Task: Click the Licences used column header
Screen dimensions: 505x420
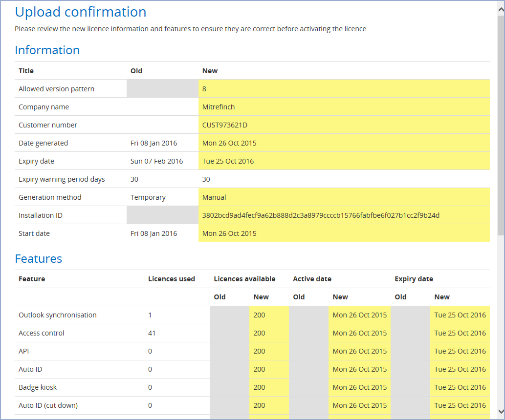Action: click(x=172, y=279)
